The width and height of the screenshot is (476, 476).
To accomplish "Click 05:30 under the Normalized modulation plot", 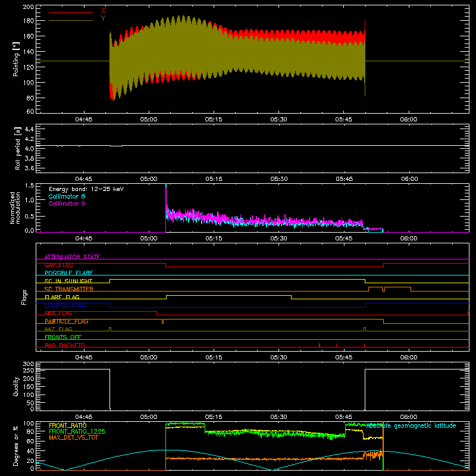I will point(278,239).
